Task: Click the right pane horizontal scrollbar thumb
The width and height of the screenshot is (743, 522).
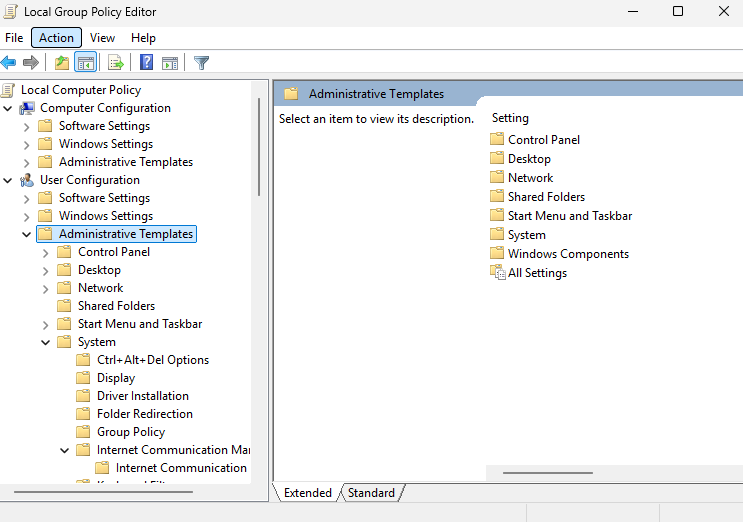Action: [x=548, y=472]
